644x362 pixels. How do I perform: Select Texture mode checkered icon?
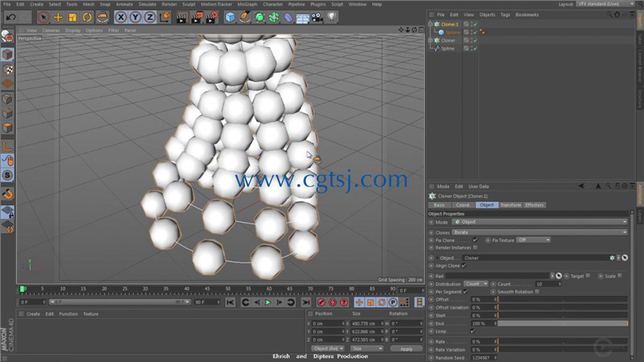[7, 69]
